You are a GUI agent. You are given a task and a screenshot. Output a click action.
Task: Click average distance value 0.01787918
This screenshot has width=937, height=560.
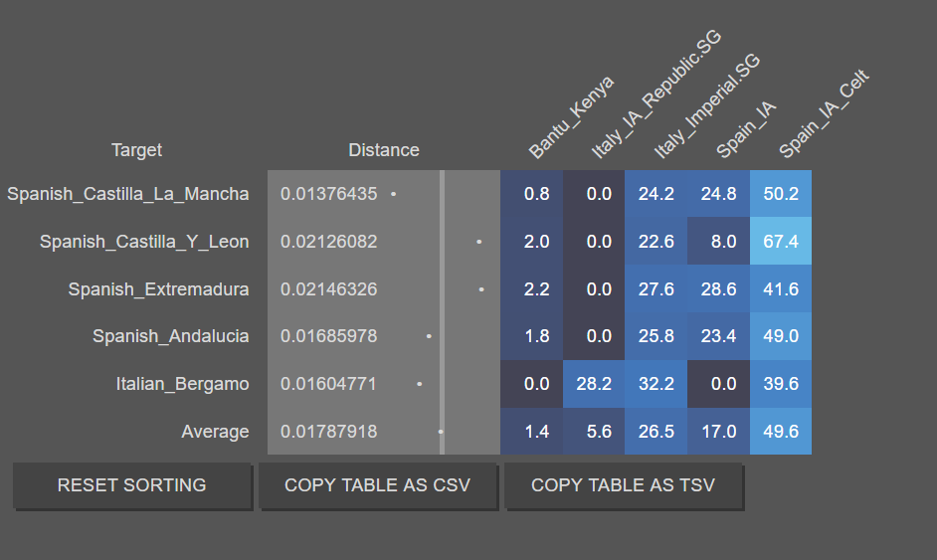[328, 432]
